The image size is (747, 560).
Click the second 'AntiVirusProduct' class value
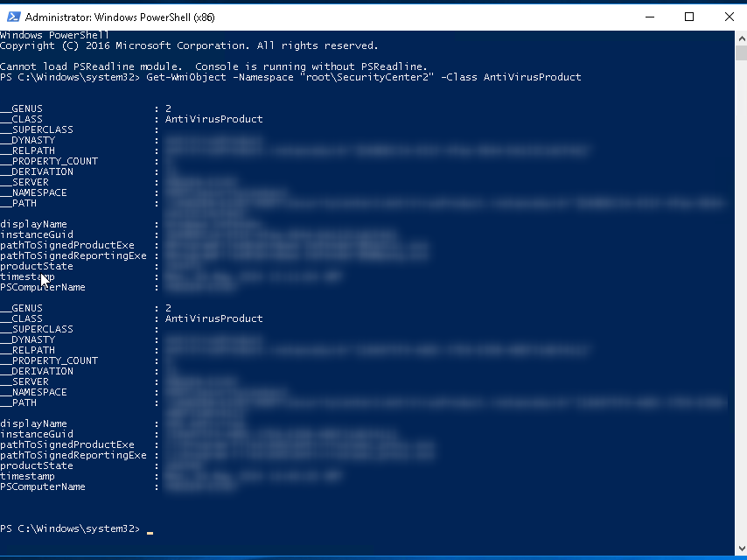[214, 318]
